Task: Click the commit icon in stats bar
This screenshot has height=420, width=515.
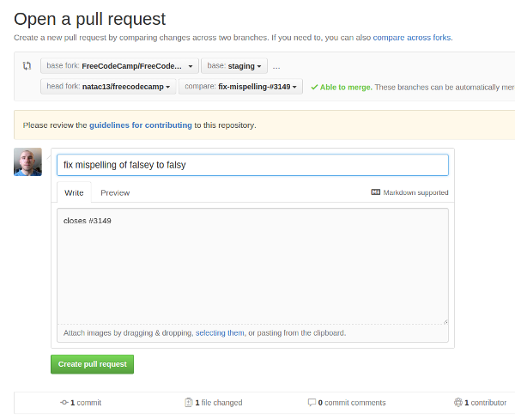Action: [64, 402]
